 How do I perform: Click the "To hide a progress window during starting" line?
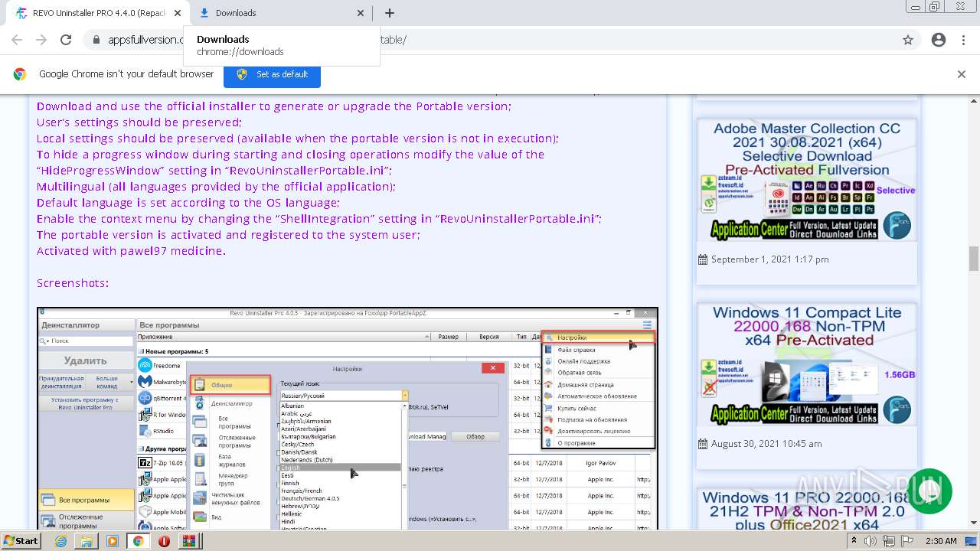pyautogui.click(x=291, y=155)
